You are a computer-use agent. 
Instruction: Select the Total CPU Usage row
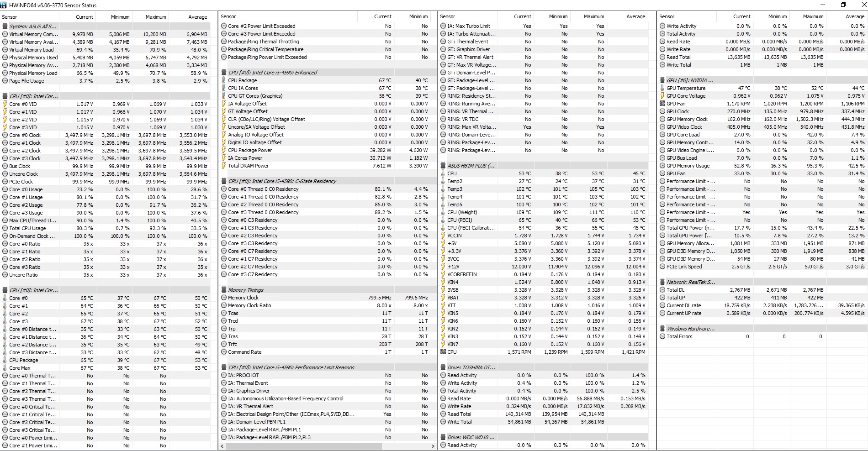pyautogui.click(x=106, y=228)
